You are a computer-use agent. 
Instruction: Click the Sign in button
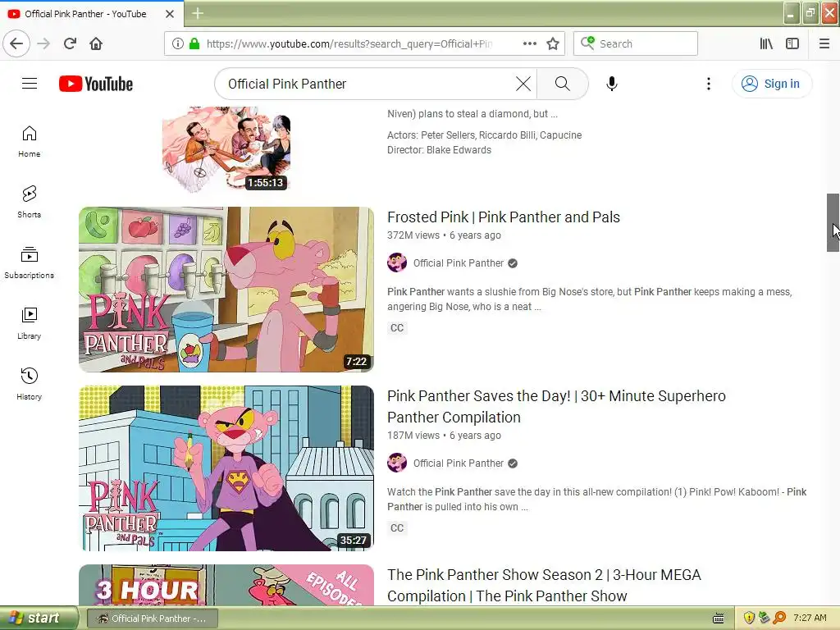(x=771, y=84)
